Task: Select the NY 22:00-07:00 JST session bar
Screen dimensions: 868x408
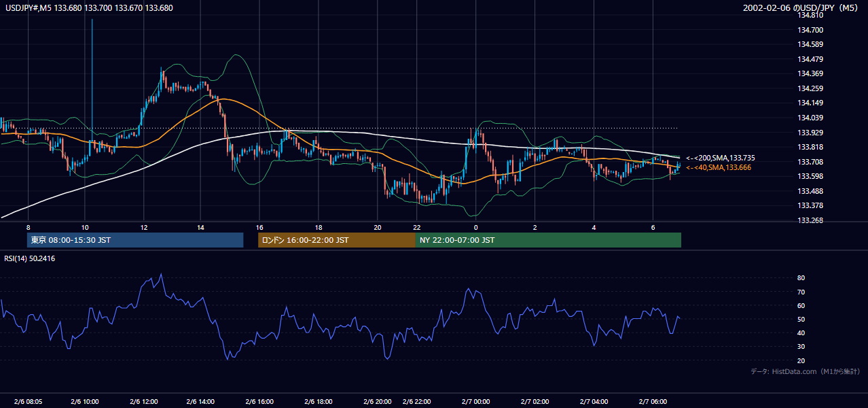Action: pos(548,240)
